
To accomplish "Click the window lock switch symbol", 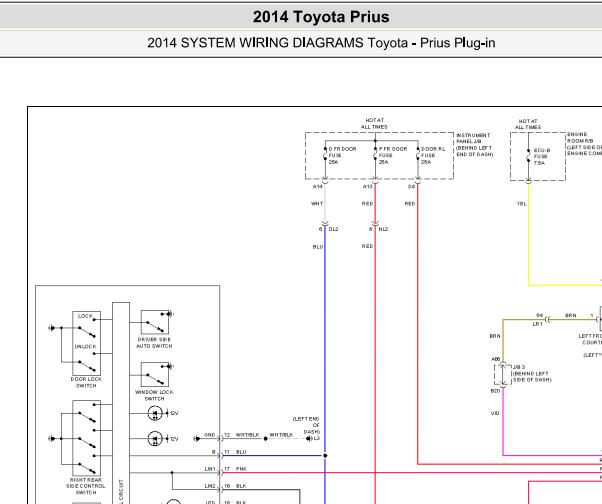I will [x=155, y=374].
